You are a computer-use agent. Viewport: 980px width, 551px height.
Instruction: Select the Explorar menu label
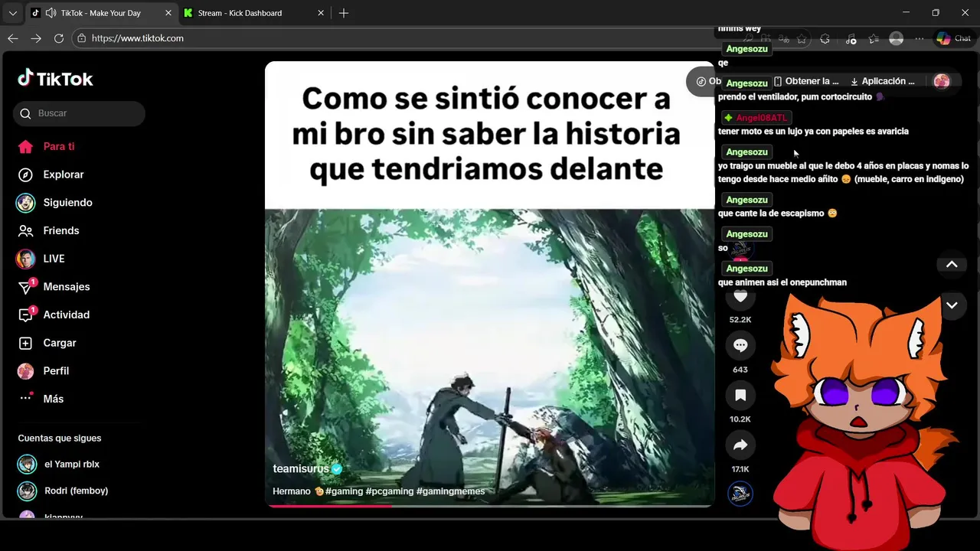click(64, 174)
